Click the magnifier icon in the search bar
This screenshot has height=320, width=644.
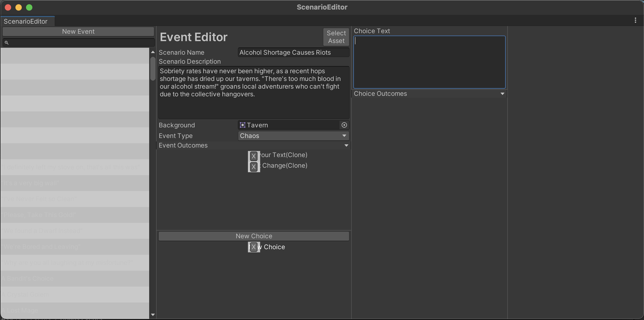(7, 42)
